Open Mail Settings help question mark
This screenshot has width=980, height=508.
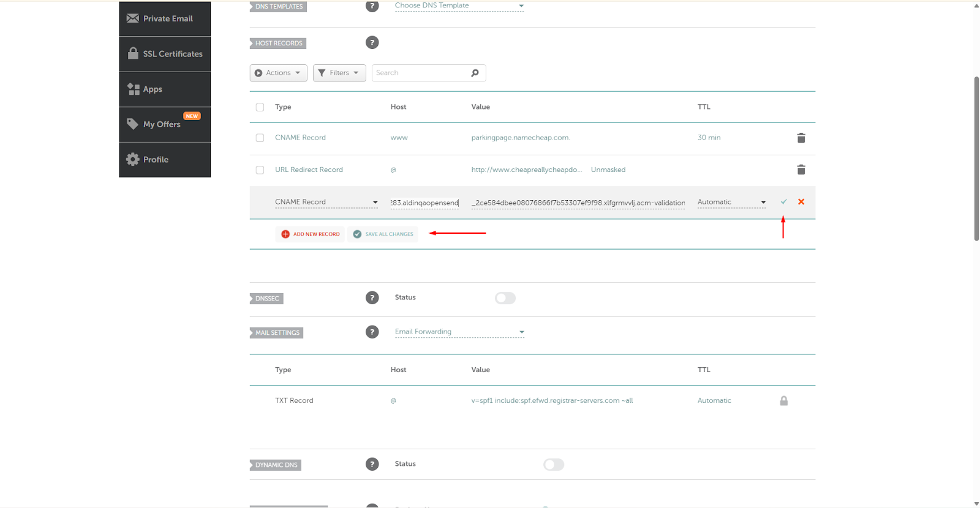[372, 332]
